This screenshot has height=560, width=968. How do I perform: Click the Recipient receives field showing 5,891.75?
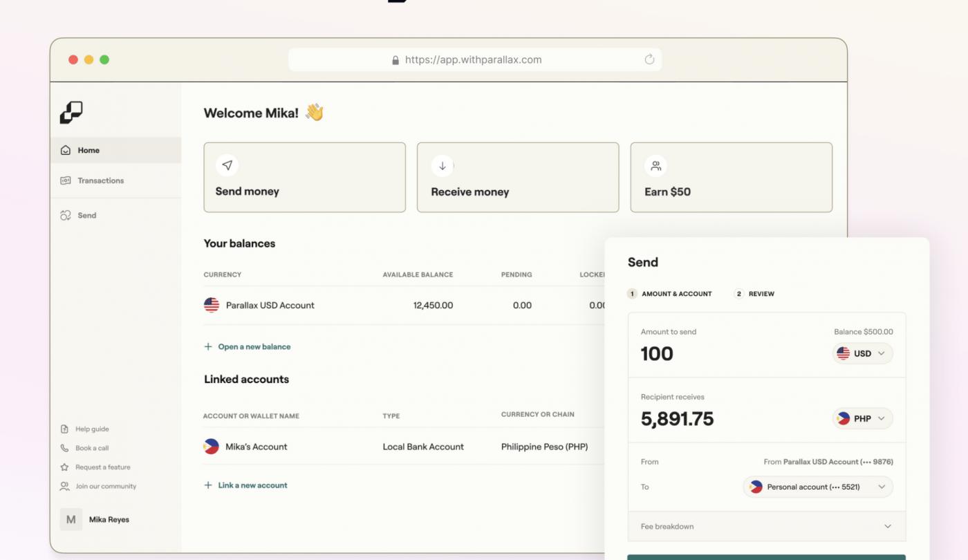pos(677,418)
